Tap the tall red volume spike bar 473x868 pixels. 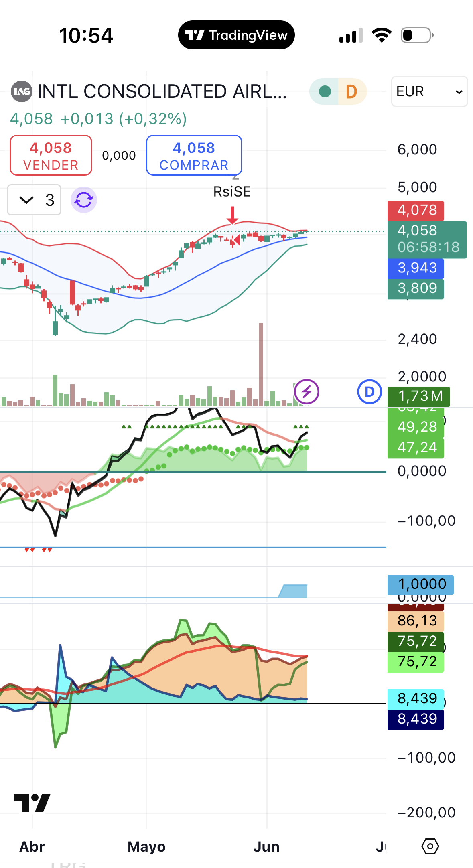tap(261, 365)
